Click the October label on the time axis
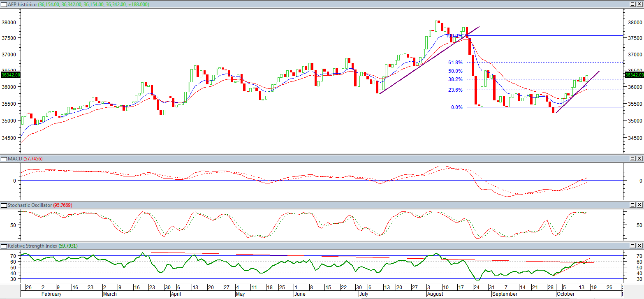Viewport: 644px width, 299px height. 565,294
